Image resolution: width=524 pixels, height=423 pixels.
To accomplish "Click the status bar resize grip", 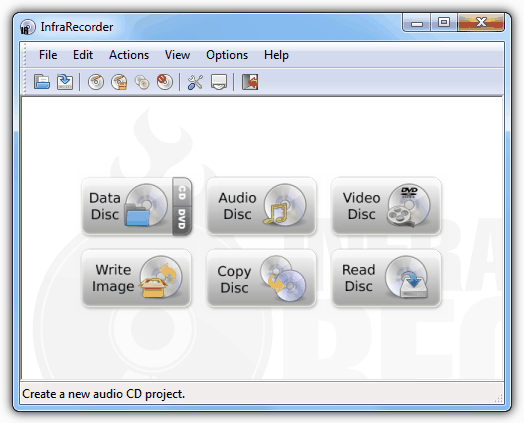I will 498,398.
